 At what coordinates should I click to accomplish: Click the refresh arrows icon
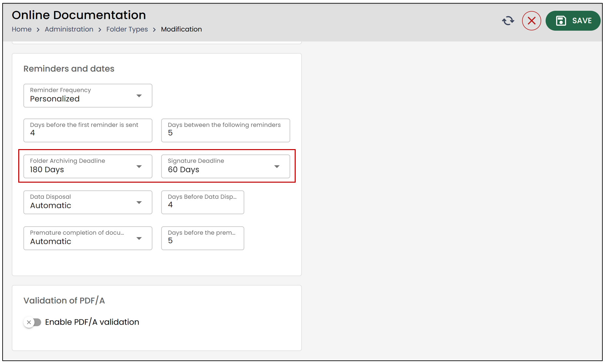click(x=508, y=21)
